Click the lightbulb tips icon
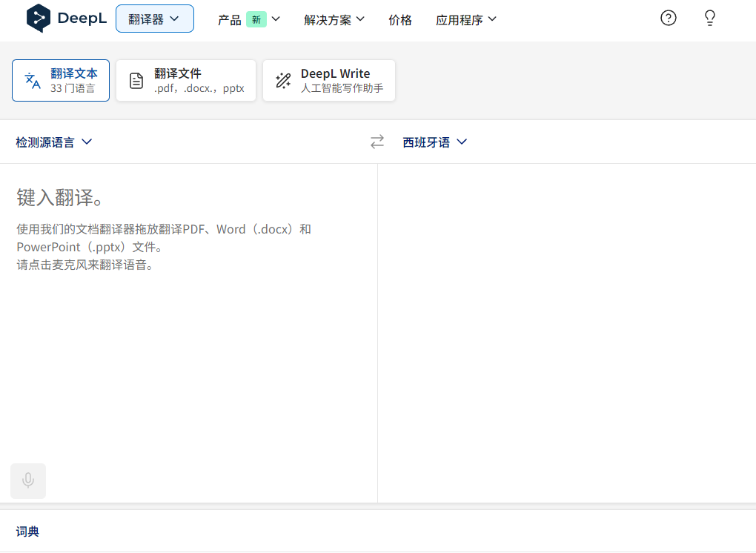The width and height of the screenshot is (756, 553). coord(710,19)
